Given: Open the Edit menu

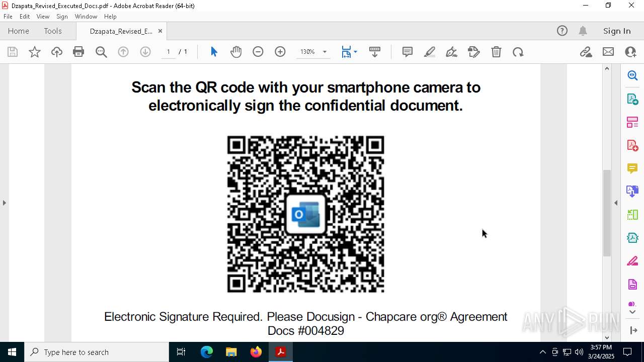Looking at the screenshot, I should pos(25,17).
